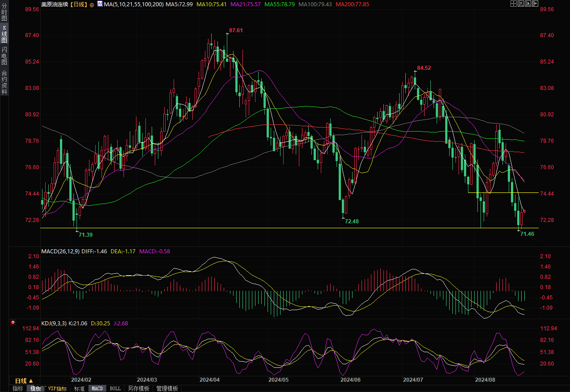
Task: Select the K线图 sidebar view
Action: (4, 34)
